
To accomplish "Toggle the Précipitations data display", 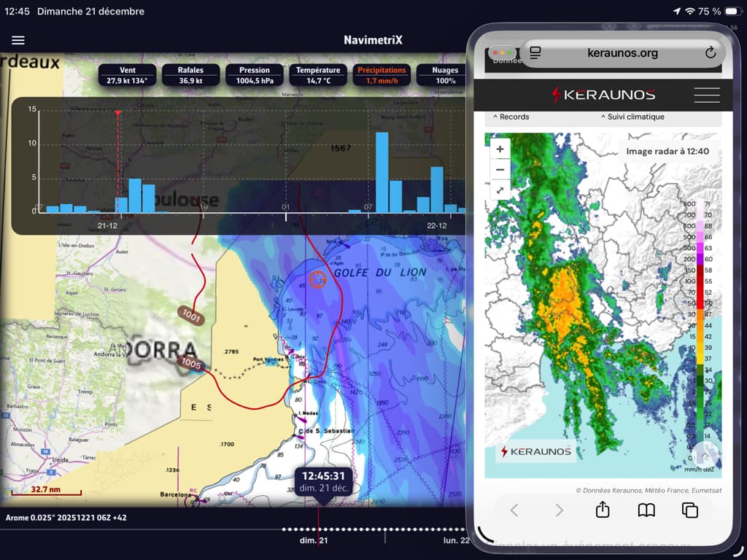I will coord(382,75).
